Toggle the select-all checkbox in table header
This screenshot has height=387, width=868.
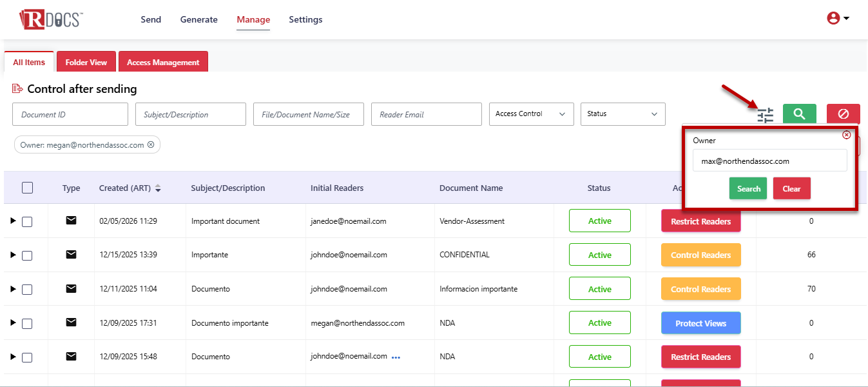pyautogui.click(x=27, y=188)
